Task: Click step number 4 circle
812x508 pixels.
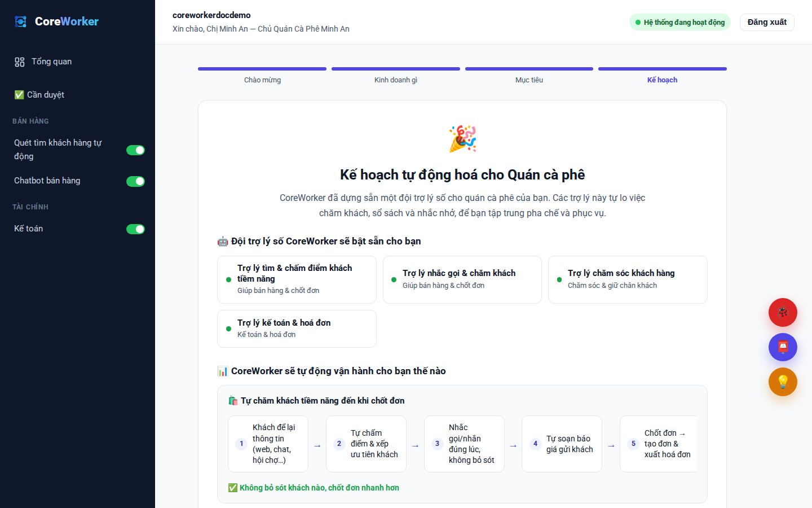Action: 535,444
